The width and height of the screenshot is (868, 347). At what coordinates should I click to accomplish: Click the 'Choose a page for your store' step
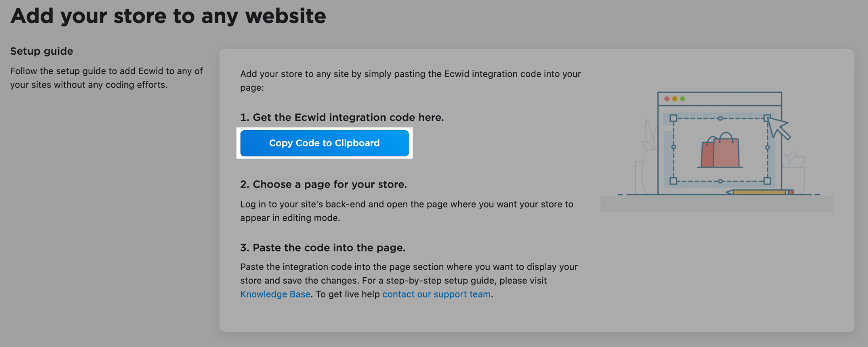[323, 185]
